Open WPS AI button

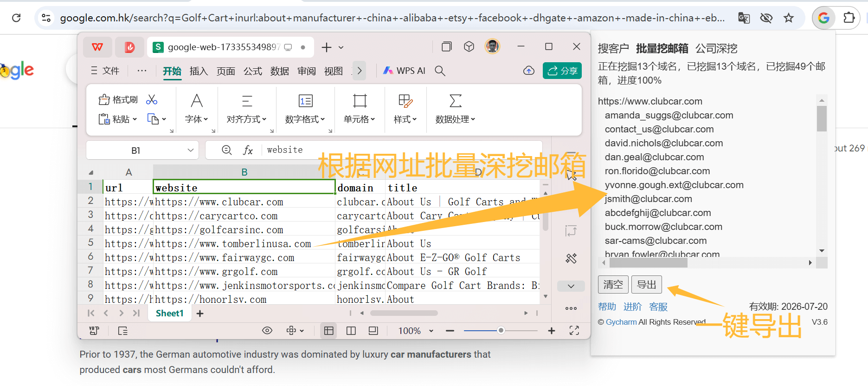tap(404, 71)
